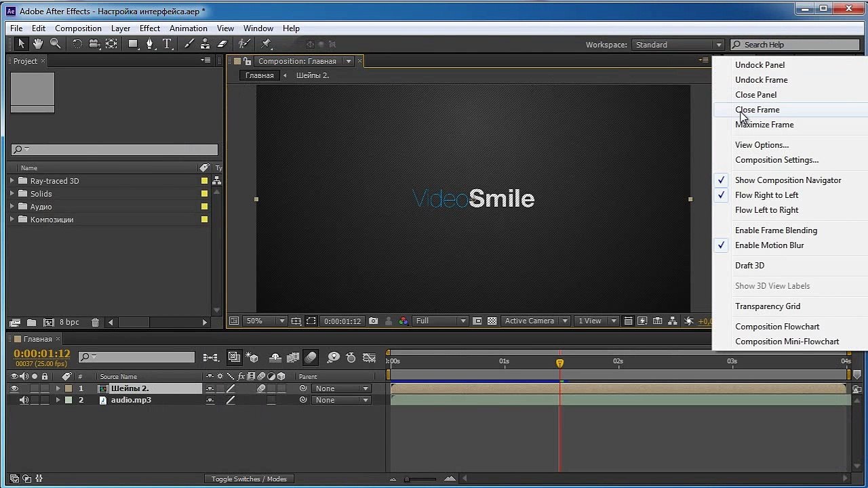Select the Puppet Pin tool
This screenshot has width=868, height=488.
[266, 44]
